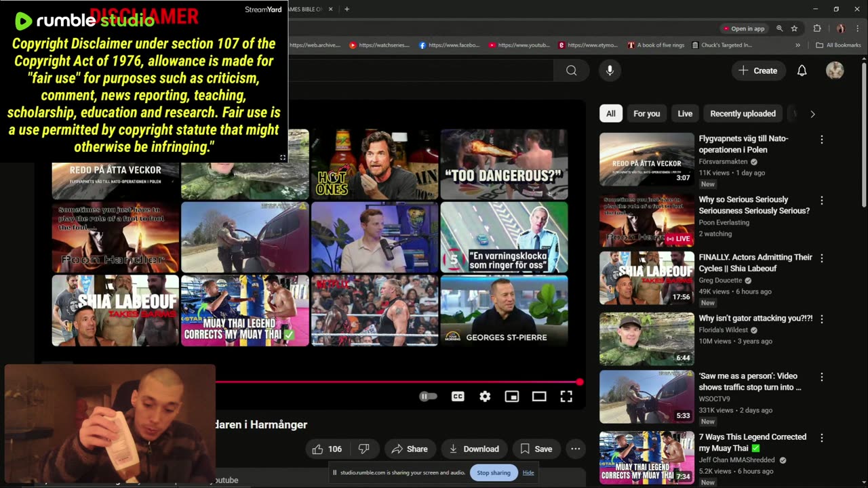Image resolution: width=868 pixels, height=488 pixels.
Task: Open options for traffic stop video
Action: coord(822,377)
